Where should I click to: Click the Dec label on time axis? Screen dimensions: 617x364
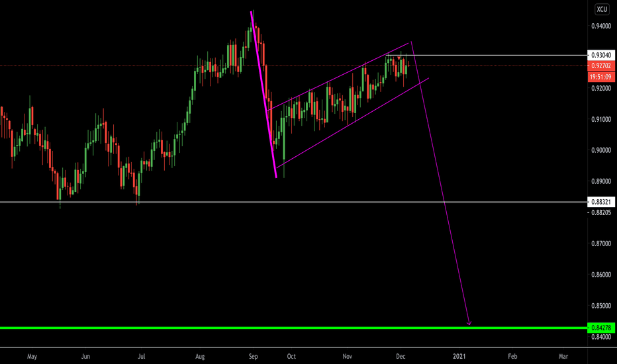401,357
